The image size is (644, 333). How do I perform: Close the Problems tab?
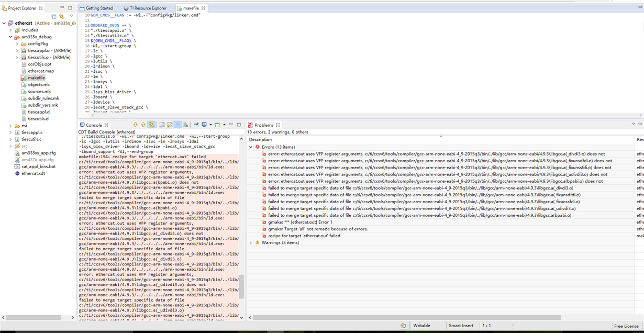[277, 125]
